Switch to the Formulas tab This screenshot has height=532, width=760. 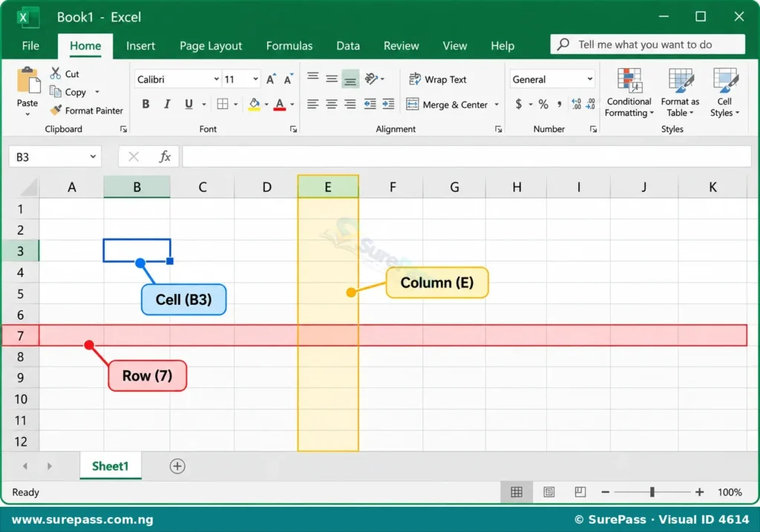[x=289, y=45]
